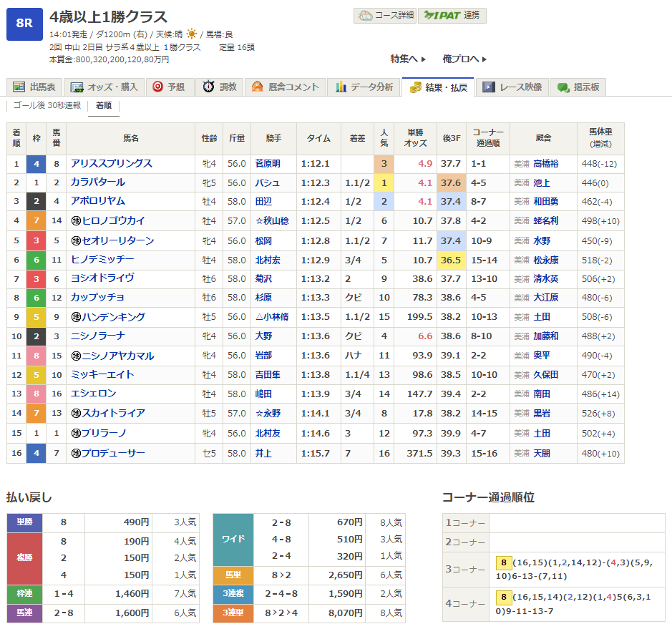Select the 着順 sub-tab
672x629 pixels.
(103, 105)
